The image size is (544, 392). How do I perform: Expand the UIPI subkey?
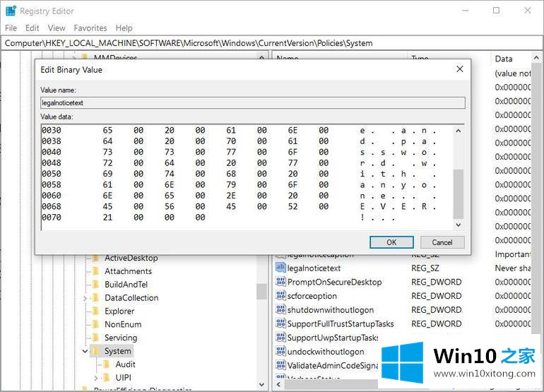click(96, 378)
